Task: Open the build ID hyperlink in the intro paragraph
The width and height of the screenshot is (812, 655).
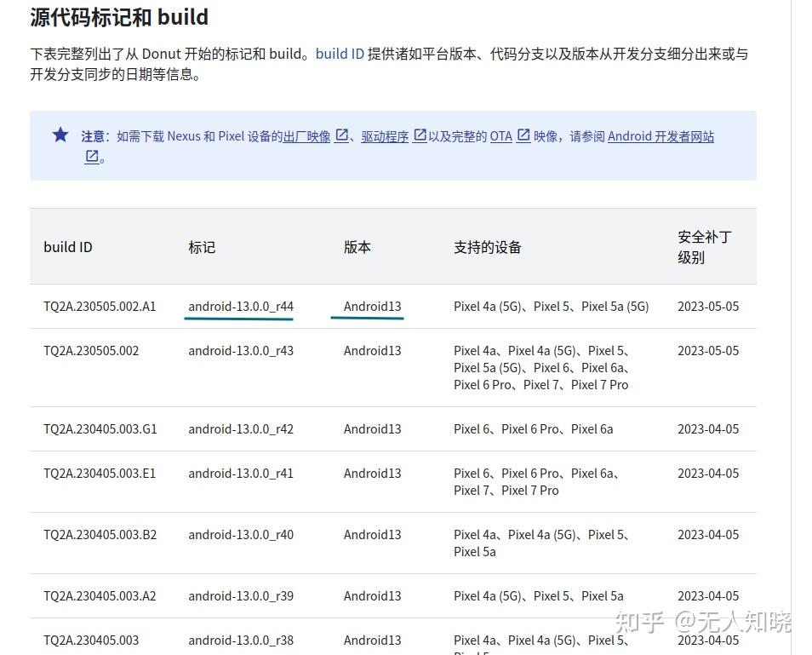Action: 340,53
